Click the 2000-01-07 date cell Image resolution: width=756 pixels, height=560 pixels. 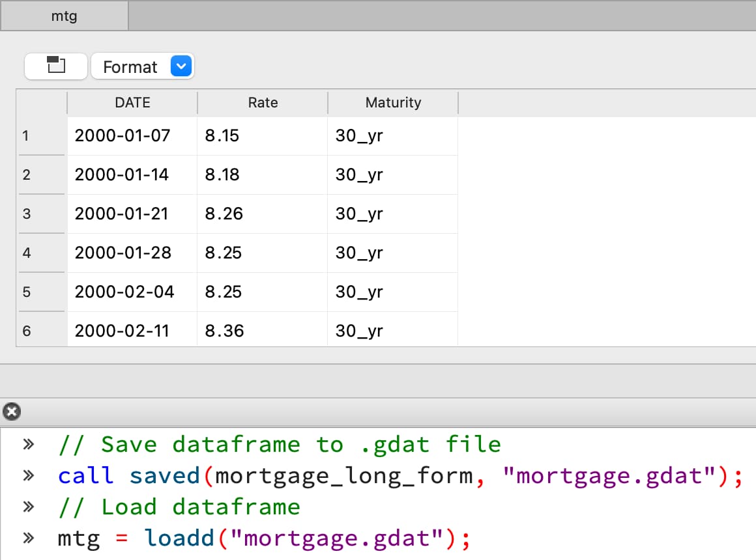(123, 136)
